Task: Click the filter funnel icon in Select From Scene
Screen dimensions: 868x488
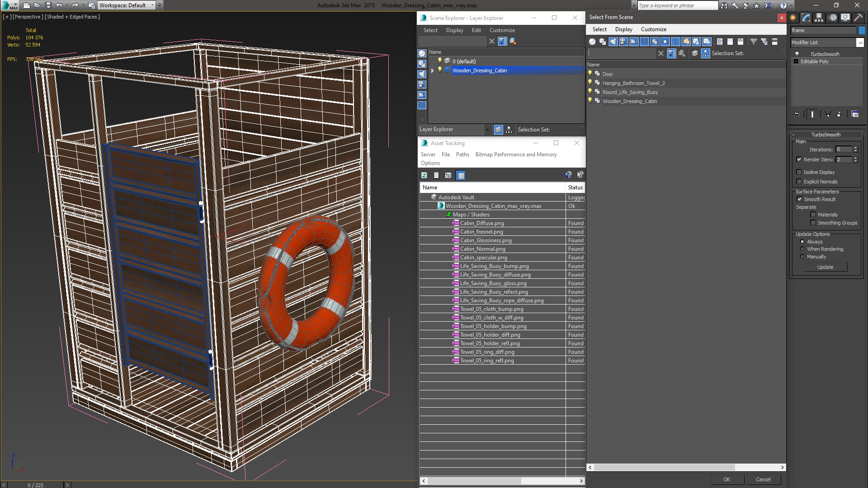Action: (x=754, y=42)
